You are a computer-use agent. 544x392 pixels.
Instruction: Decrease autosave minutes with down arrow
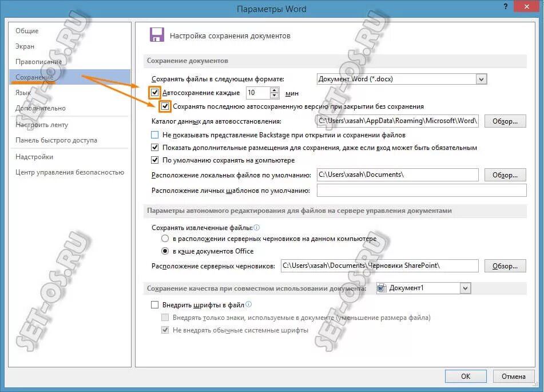pos(275,96)
